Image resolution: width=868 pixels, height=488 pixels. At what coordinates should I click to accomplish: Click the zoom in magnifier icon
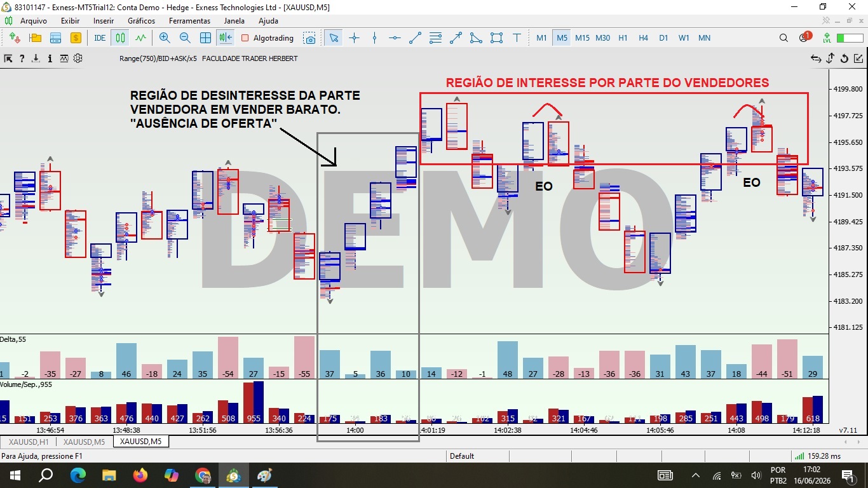[165, 38]
